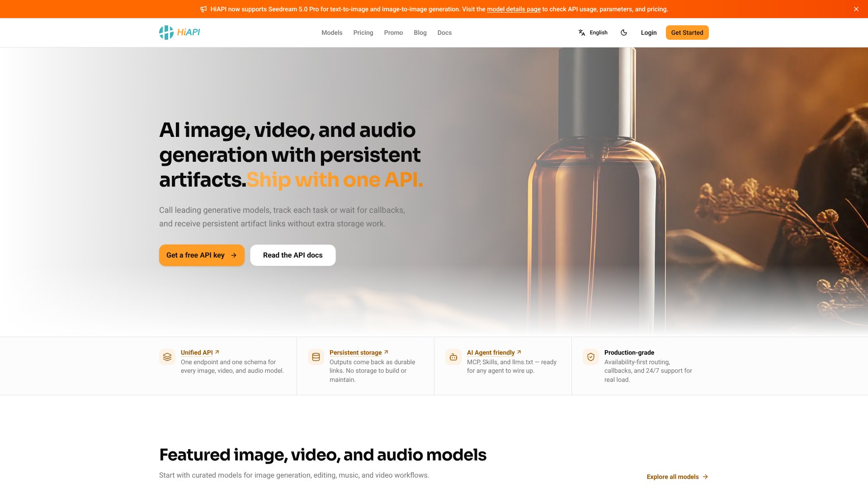Click the megaphone icon in the announcement bar

point(203,9)
